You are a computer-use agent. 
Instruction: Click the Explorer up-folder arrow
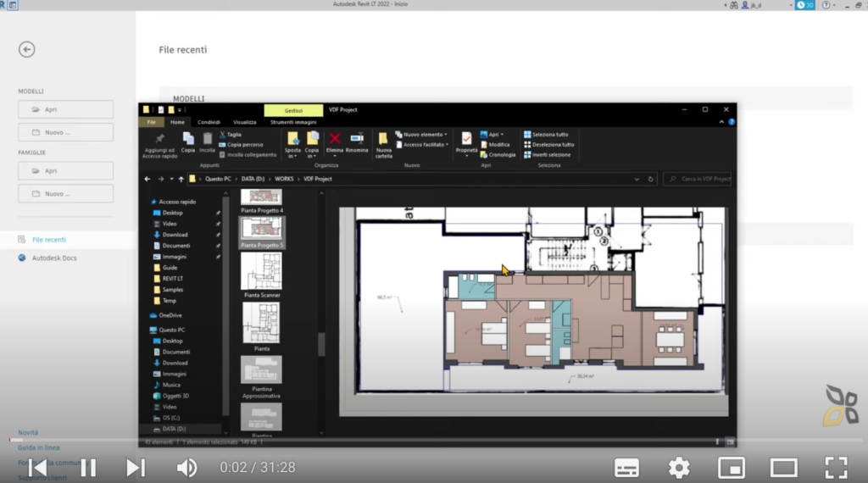click(x=181, y=179)
